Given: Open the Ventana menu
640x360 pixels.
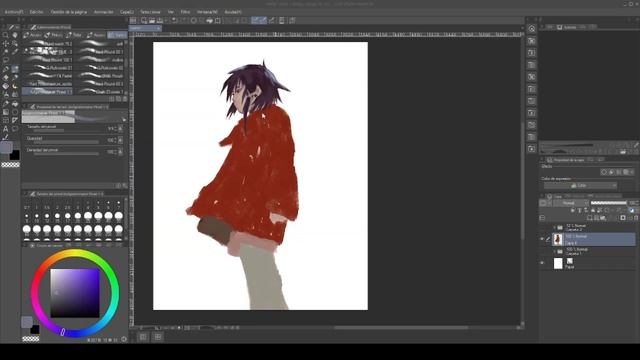Looking at the screenshot, I should tap(207, 12).
